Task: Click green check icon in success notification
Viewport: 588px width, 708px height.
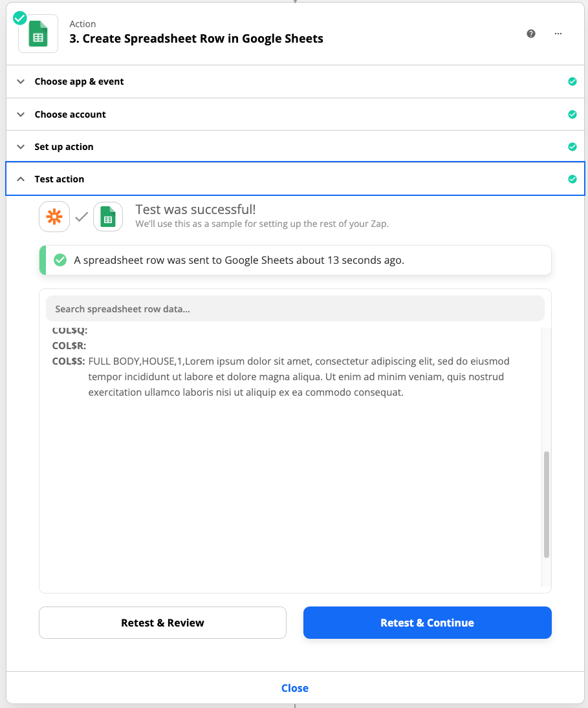Action: coord(60,260)
